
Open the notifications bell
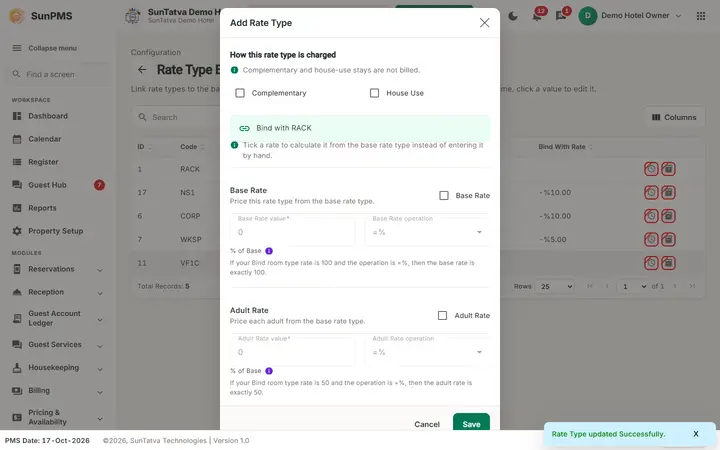click(536, 16)
